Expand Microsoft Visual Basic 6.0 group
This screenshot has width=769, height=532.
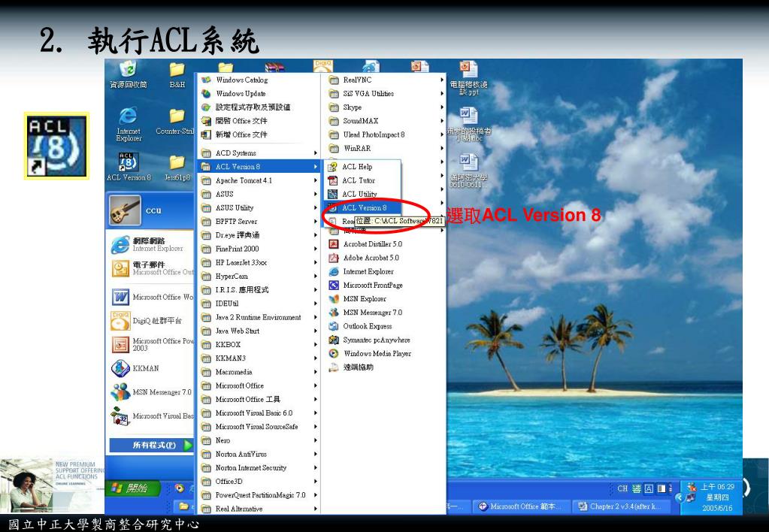tap(259, 413)
